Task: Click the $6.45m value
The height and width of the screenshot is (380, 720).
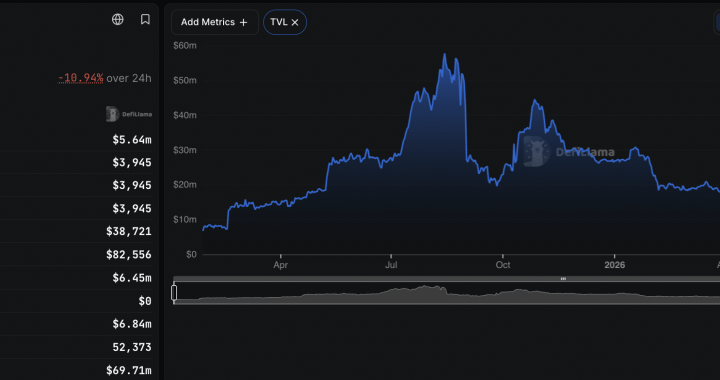Action: pyautogui.click(x=132, y=278)
